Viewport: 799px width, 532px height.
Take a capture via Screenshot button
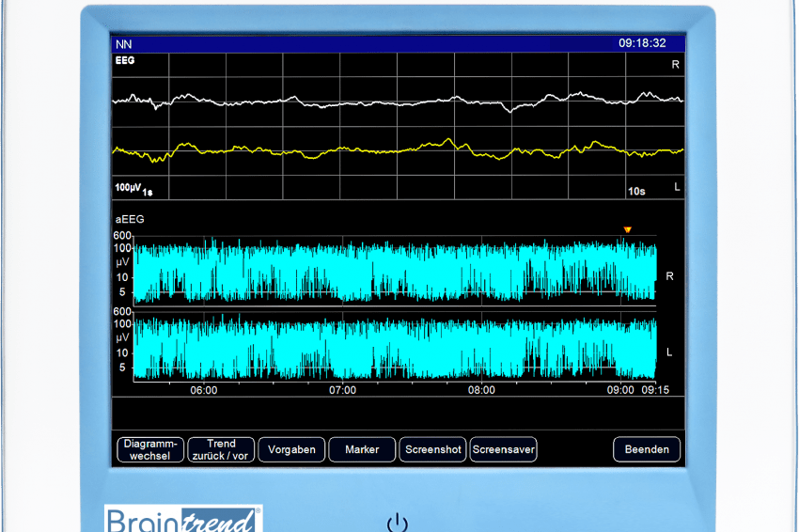click(x=432, y=449)
